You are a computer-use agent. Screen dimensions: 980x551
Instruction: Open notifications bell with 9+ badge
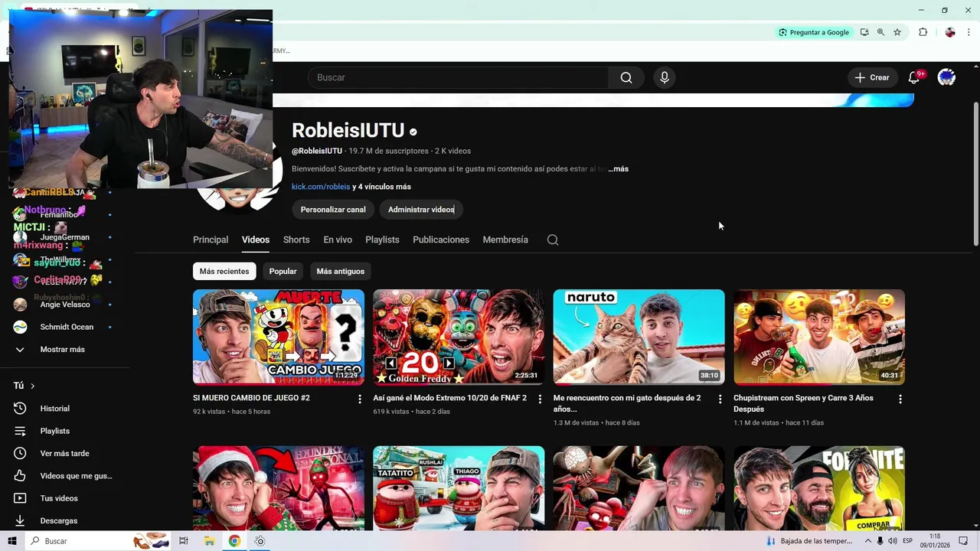click(x=914, y=77)
